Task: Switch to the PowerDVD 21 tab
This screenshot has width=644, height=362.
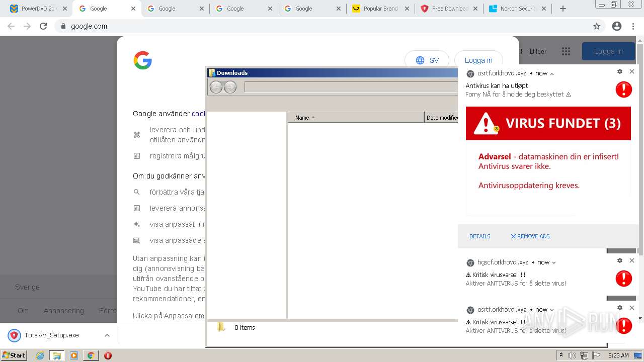Action: (x=38, y=9)
